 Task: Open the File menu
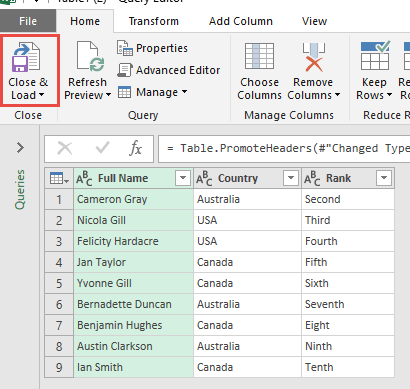(x=28, y=21)
